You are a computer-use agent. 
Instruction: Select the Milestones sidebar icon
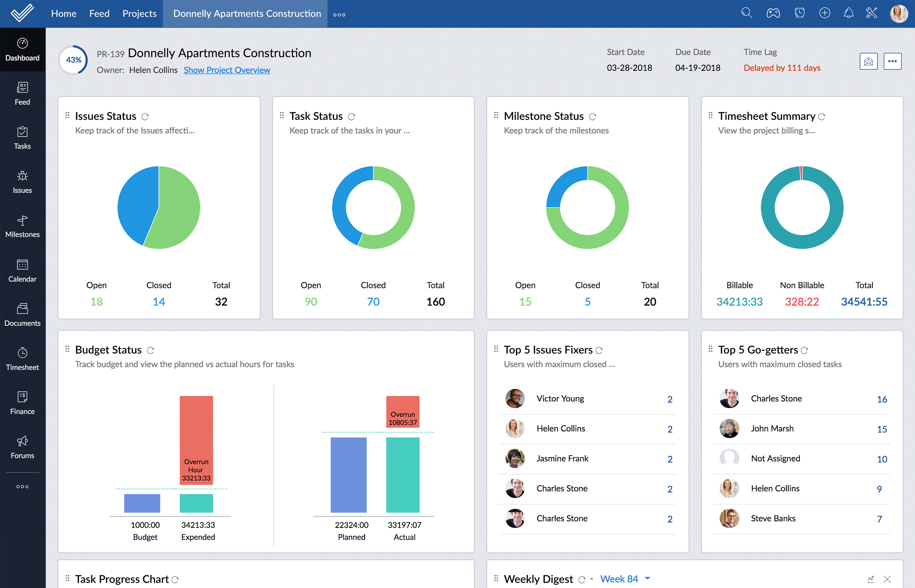(x=22, y=226)
